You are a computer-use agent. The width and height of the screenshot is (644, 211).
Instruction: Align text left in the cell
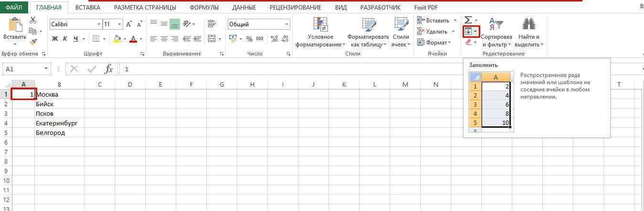click(x=154, y=39)
